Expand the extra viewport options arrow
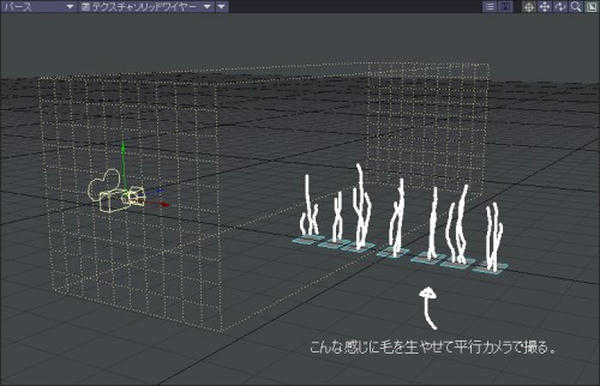Viewport: 600px width, 386px height. click(x=222, y=7)
